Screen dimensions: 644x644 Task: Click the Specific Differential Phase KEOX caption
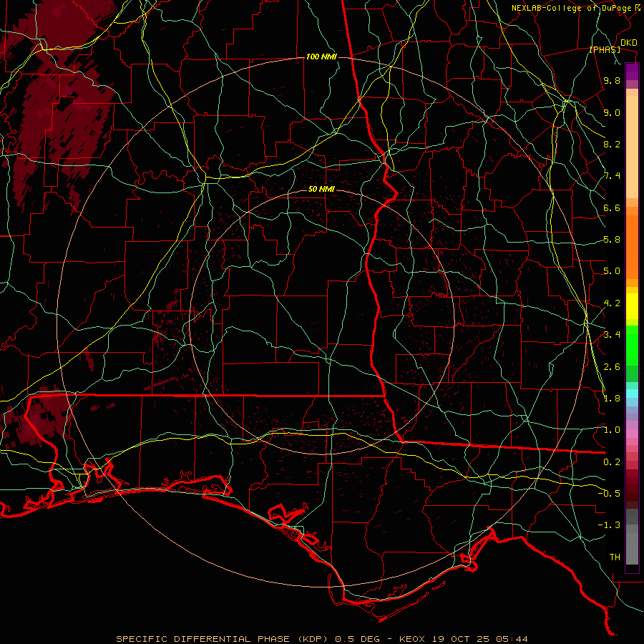322,639
